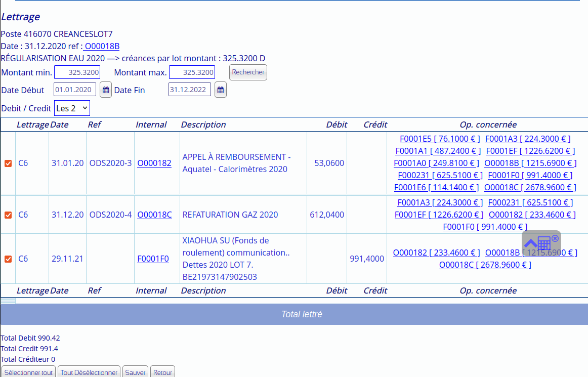Click the Sélectionner tout button

29,372
